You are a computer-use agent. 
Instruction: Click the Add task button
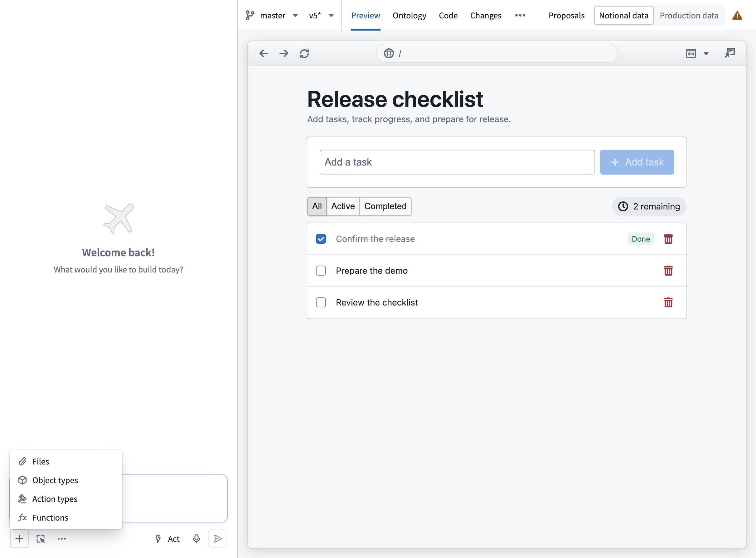637,162
